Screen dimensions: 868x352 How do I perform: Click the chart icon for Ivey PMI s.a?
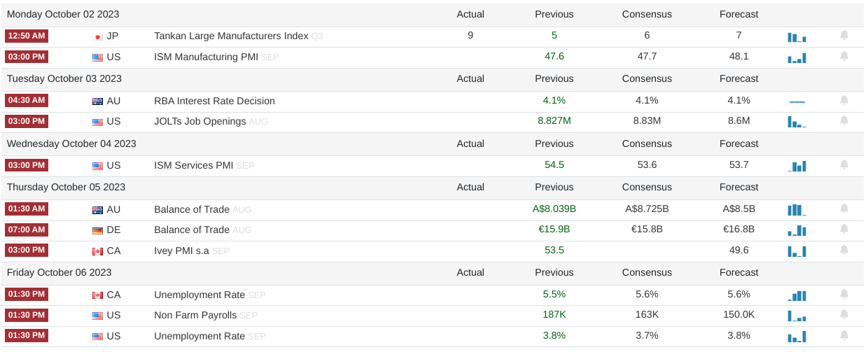pos(797,251)
